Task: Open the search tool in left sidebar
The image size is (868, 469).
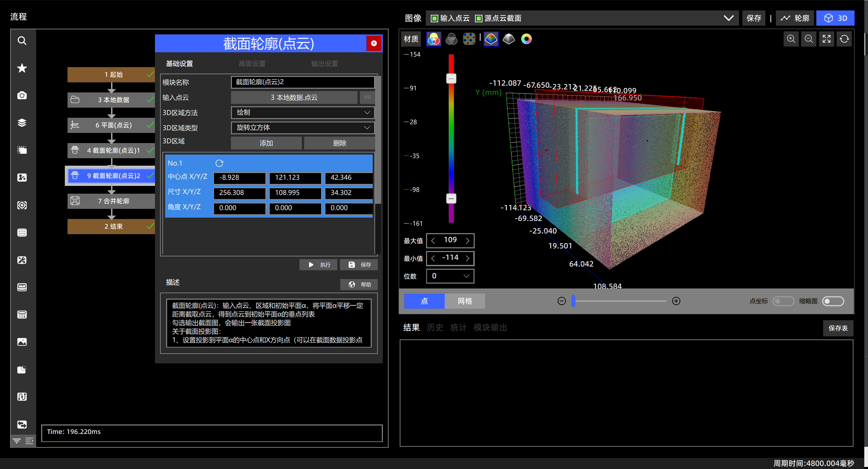Action: (x=22, y=40)
